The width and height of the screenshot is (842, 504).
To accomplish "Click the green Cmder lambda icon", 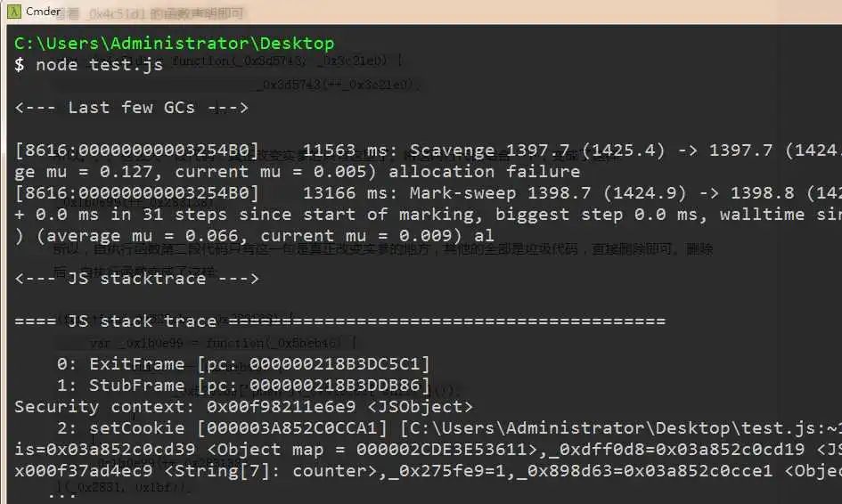I will (x=14, y=12).
